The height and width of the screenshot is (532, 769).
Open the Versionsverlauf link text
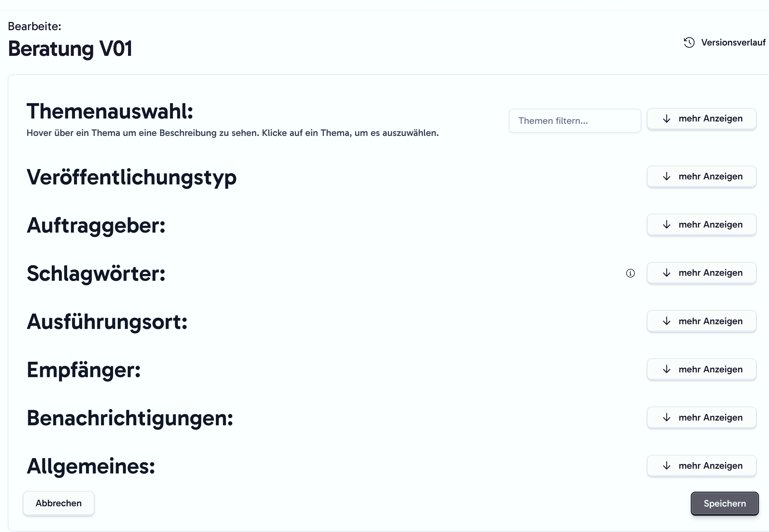pos(733,43)
